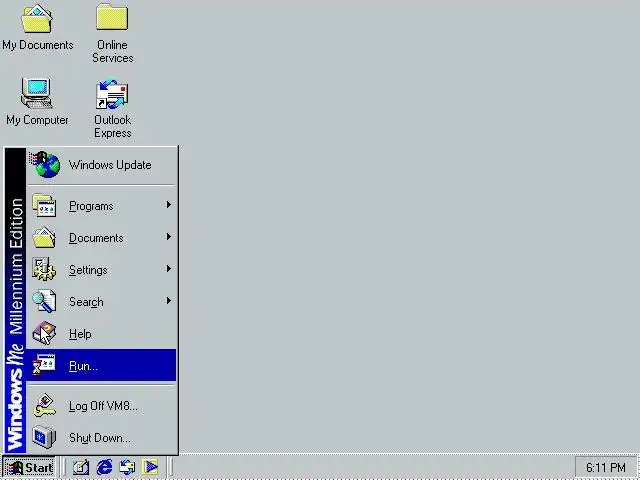Click the Show Desktop quick launch icon
Image resolution: width=640 pixels, height=480 pixels.
(x=81, y=467)
